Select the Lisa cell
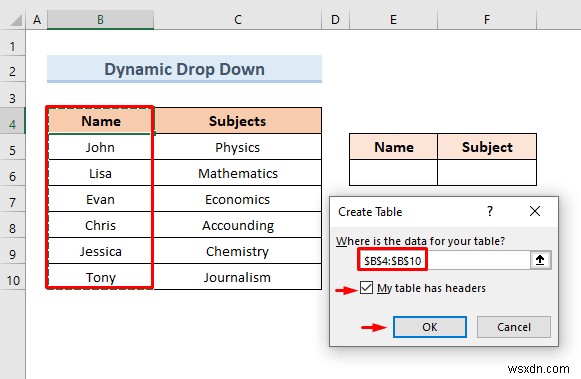 click(100, 173)
